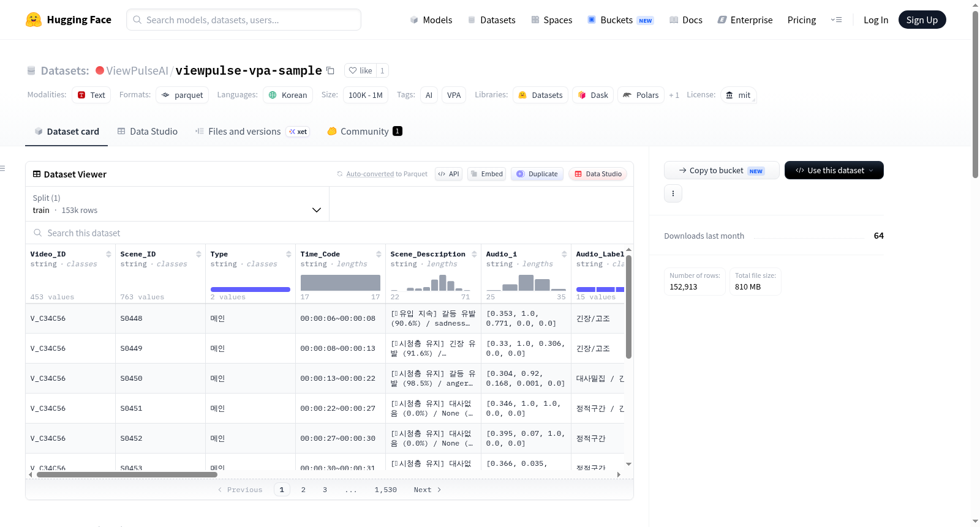Select the Dask library tag
The height and width of the screenshot is (527, 980).
pyautogui.click(x=593, y=95)
